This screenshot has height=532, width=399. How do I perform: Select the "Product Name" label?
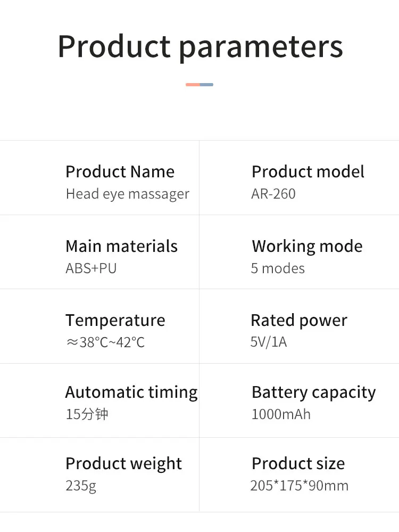tap(120, 171)
